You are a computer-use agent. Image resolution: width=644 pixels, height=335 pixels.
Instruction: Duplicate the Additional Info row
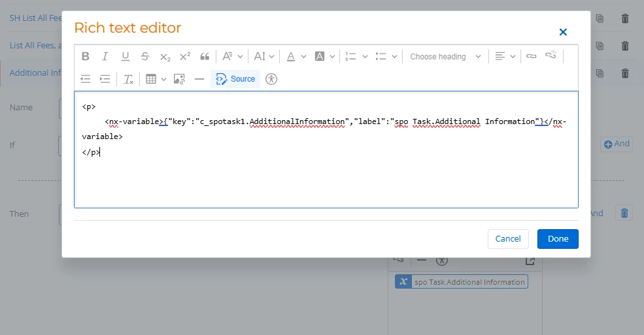600,73
